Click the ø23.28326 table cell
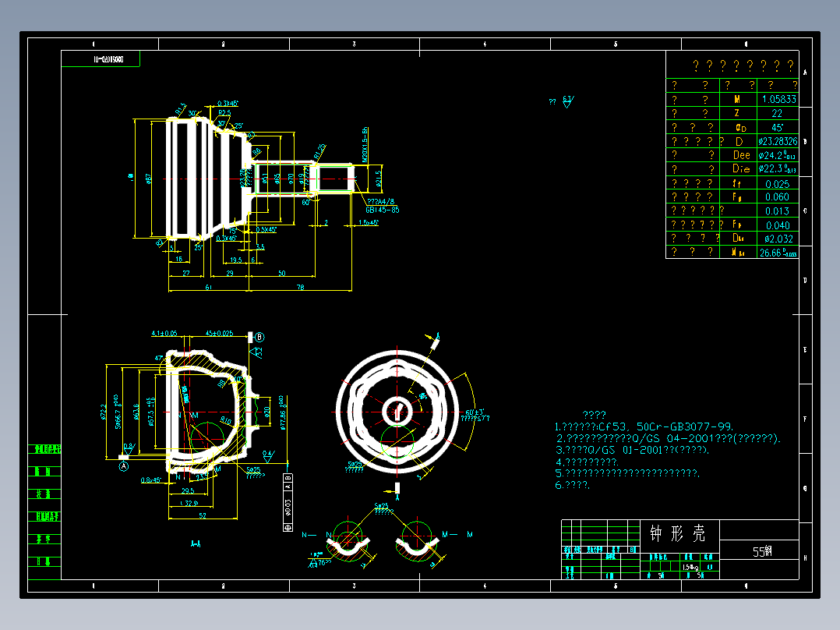The width and height of the screenshot is (840, 630). (778, 142)
